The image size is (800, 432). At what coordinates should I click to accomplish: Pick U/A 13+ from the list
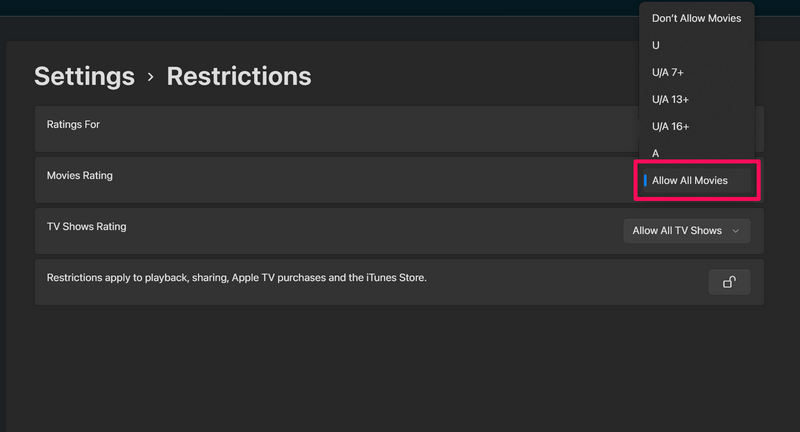pos(670,99)
